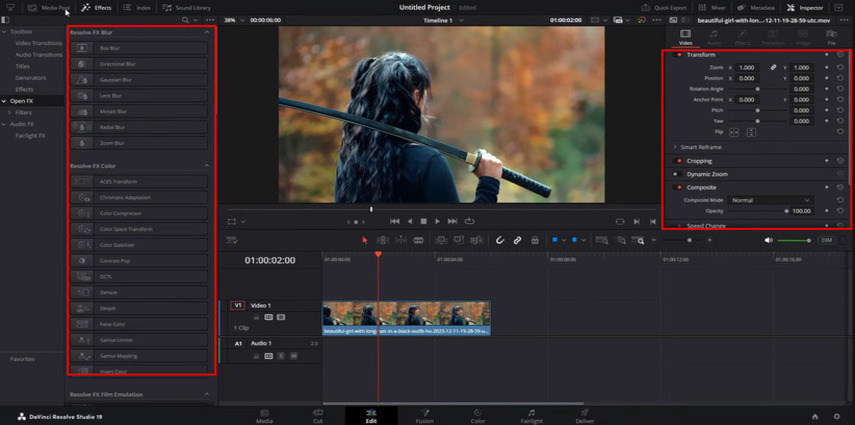Disable the Cropping section toggle
The image size is (855, 425).
678,161
